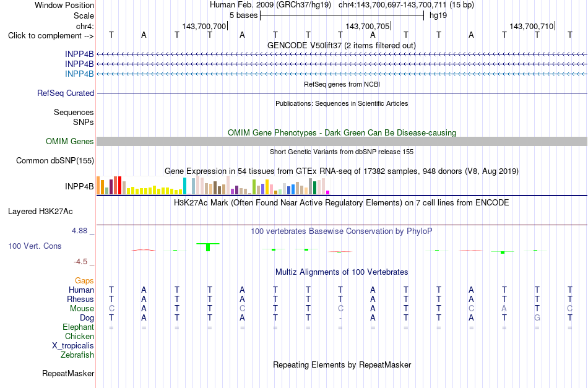
Task: Click coordinate tick label 143,700,700
Action: [204, 26]
